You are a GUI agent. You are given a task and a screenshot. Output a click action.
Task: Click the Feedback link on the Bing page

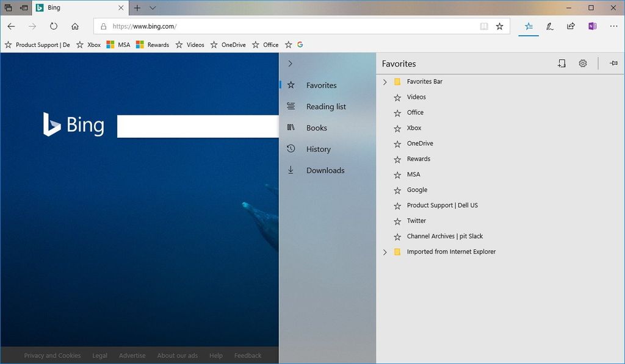[247, 355]
